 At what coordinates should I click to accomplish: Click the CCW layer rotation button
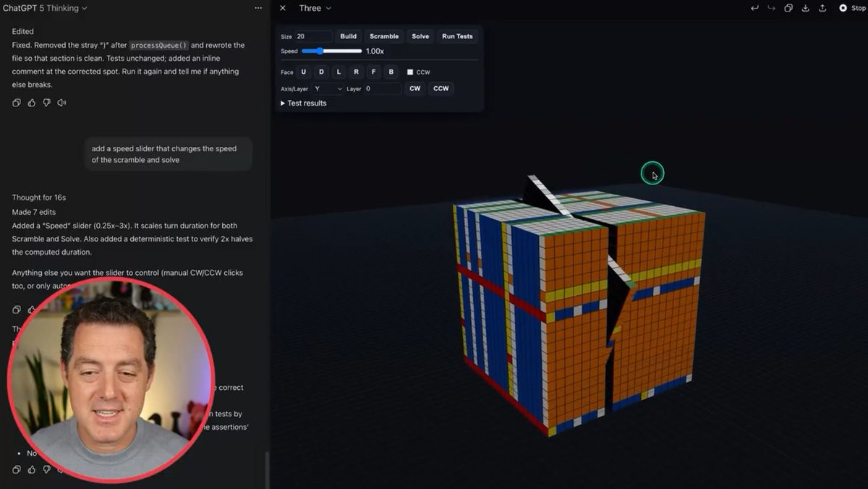[441, 88]
